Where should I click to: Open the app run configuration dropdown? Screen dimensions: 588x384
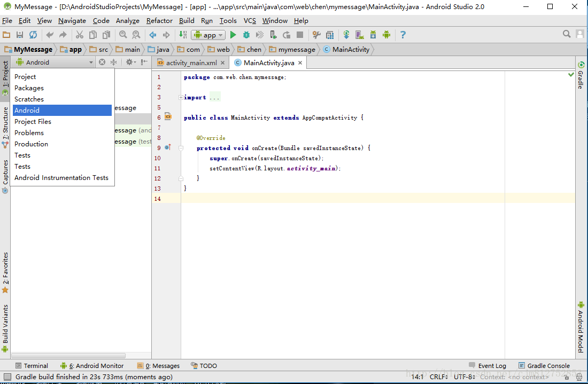tap(208, 35)
